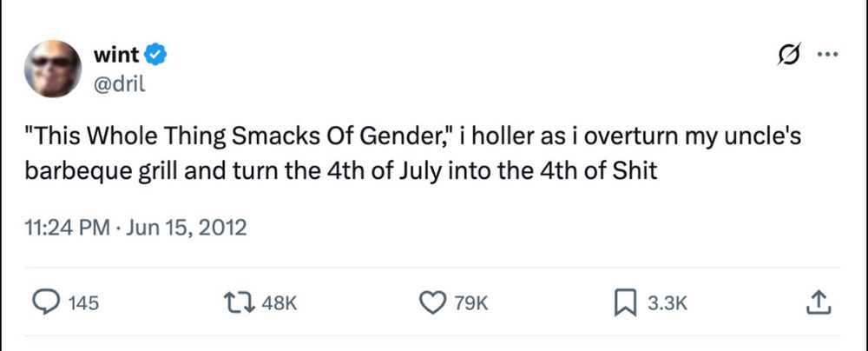
Task: Click the 3.3K bookmark count
Action: [x=667, y=302]
